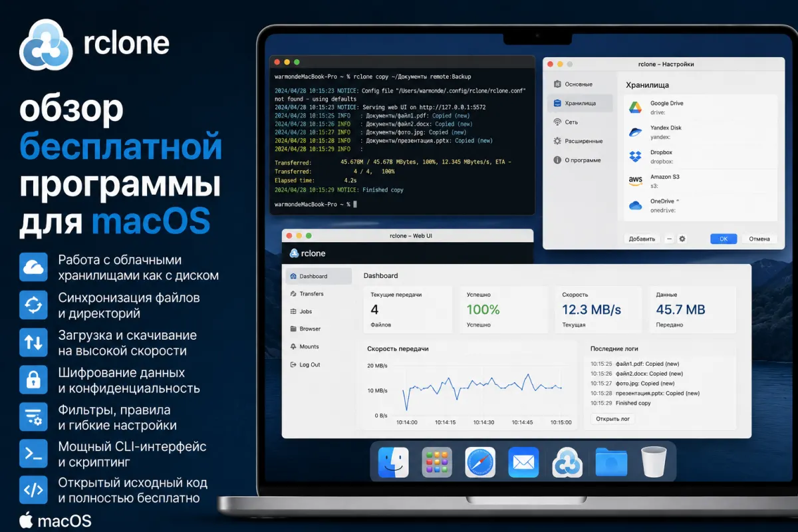Screen dimensions: 798x532
Task: Click the 45.7 MB transferred value
Action: coord(680,309)
